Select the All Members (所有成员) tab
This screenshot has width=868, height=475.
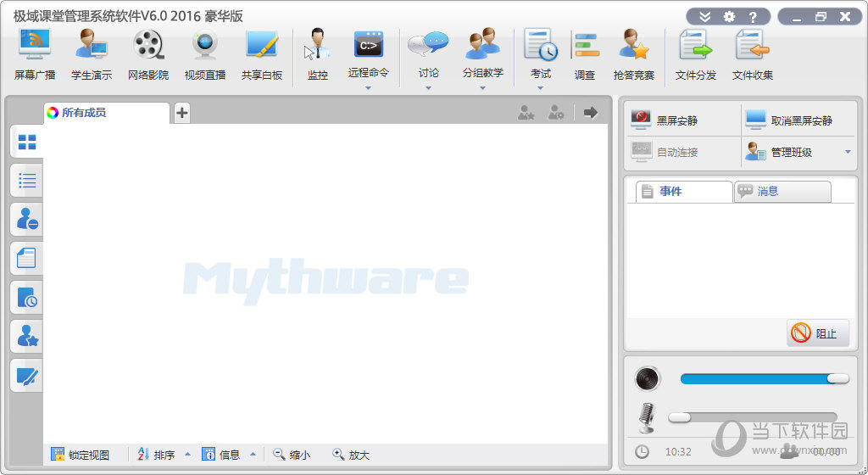[107, 113]
